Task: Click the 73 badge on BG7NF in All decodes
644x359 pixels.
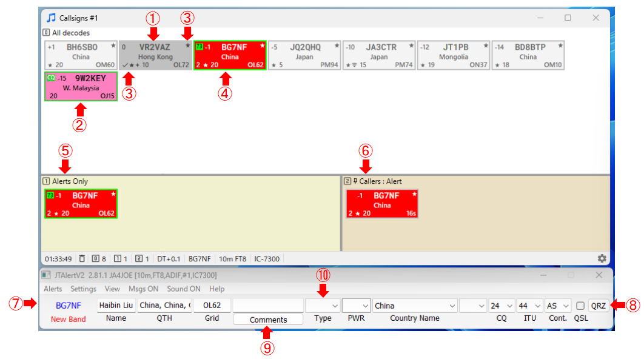Action: (199, 47)
